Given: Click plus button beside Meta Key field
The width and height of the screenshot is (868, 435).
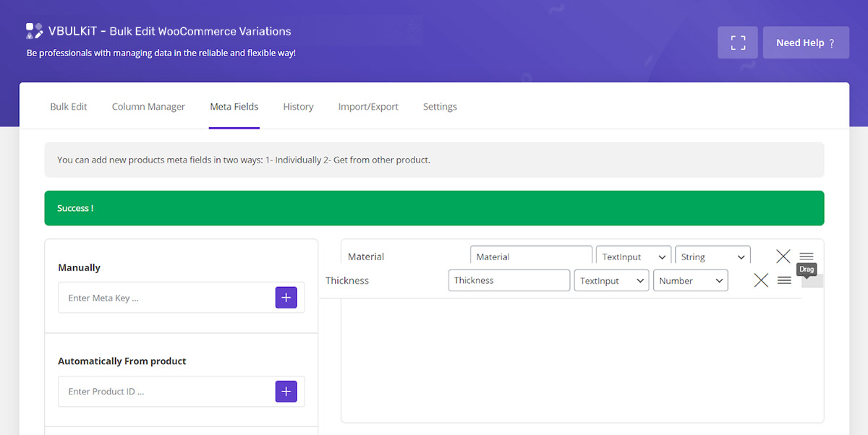Looking at the screenshot, I should pos(286,298).
